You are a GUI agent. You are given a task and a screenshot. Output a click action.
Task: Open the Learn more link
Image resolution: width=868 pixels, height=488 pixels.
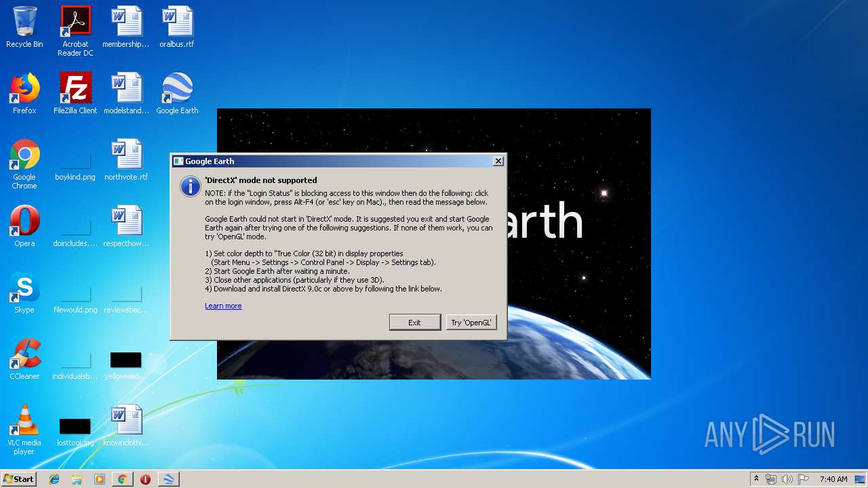point(223,306)
